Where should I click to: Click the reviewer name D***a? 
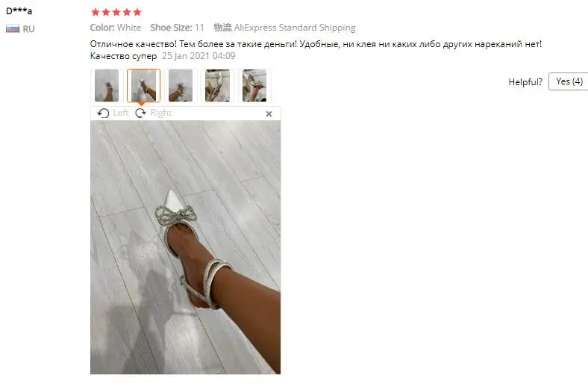pyautogui.click(x=19, y=11)
